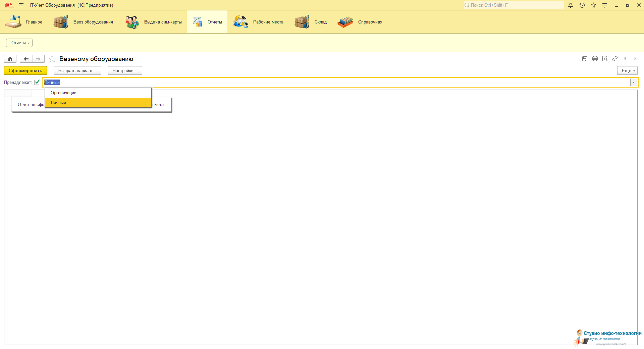Screen dimensions: 644x349
Task: Open notifications bell icon
Action: 570,5
